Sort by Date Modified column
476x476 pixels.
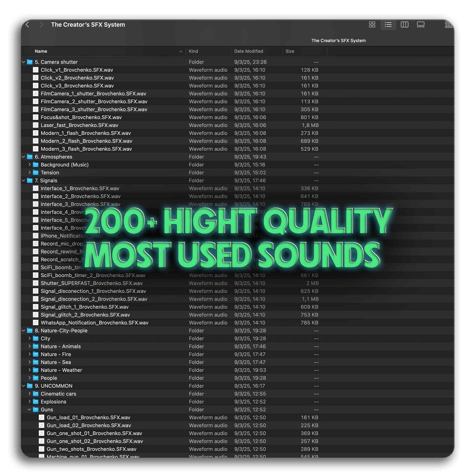coord(248,51)
